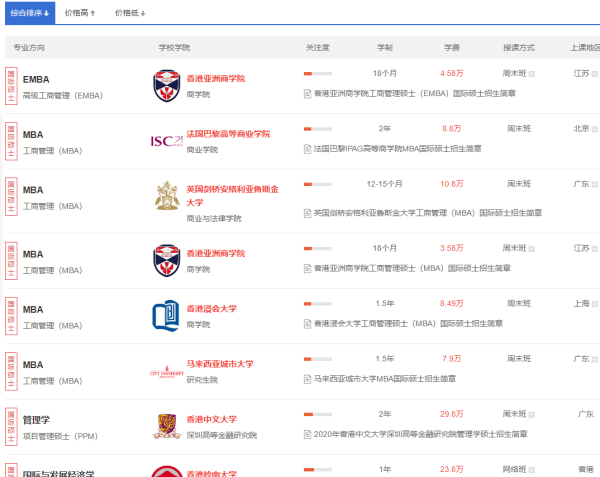
Task: Open 2020年香港中文大学 admissions brochure link
Action: (420, 435)
